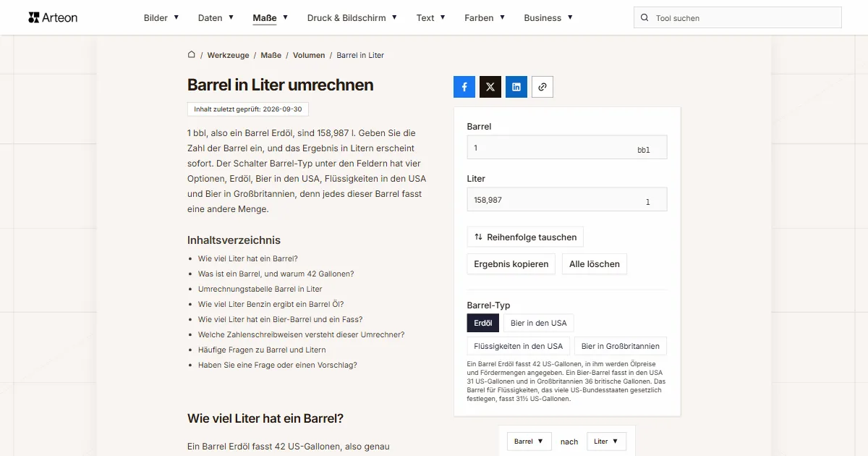
Task: Click 'Inhalt zuletzt geprüft: 2026-09-30' badge
Action: [x=248, y=109]
